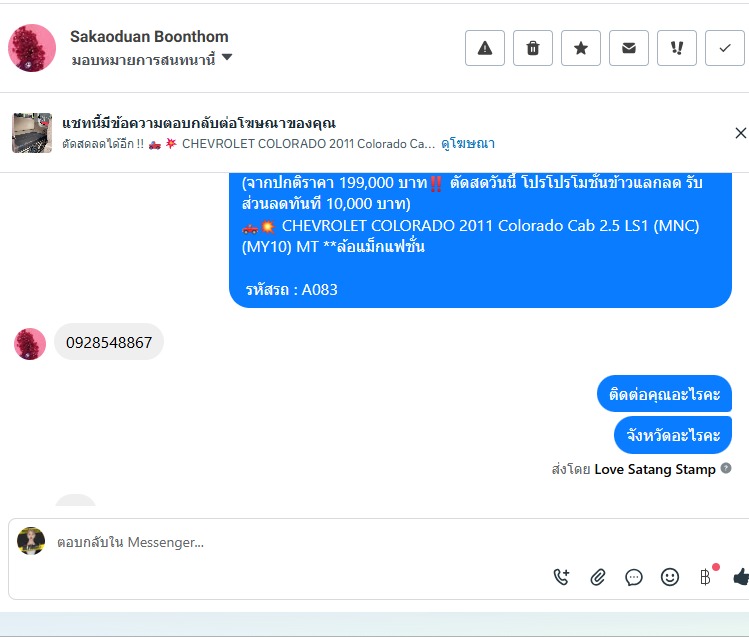This screenshot has width=749, height=637.
Task: Star this conversation as follow-up
Action: [x=581, y=48]
